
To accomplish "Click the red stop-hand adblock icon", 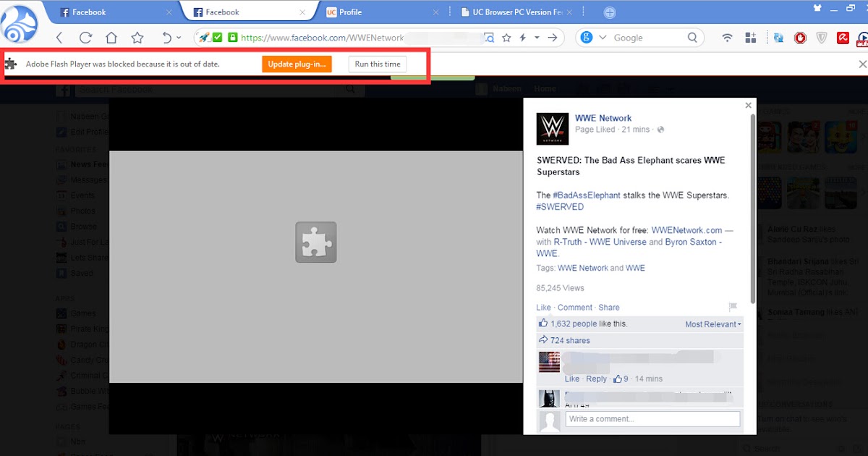I will pos(800,38).
